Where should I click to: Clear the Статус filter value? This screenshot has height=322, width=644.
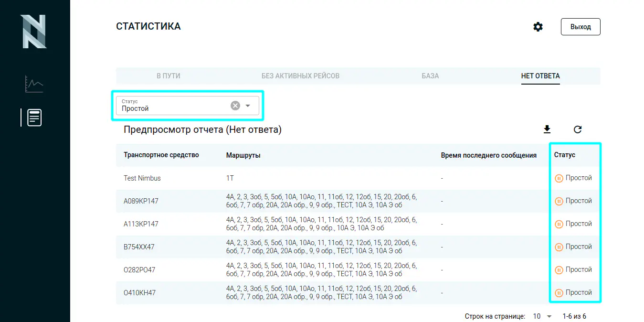(235, 106)
